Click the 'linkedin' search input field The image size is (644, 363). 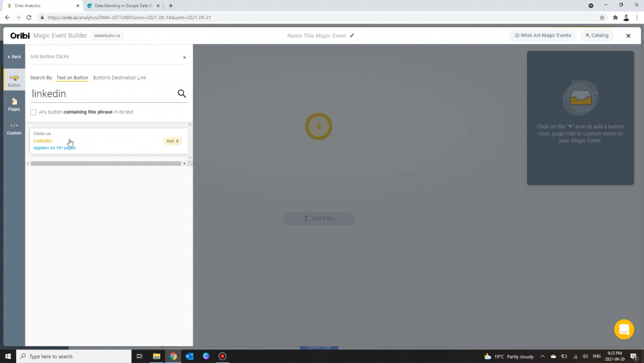(x=83, y=93)
